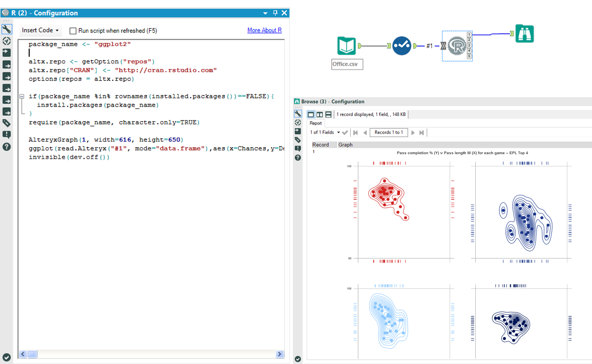Enable Run script when refreshed (F5) checkbox
This screenshot has width=592, height=364.
coord(73,31)
